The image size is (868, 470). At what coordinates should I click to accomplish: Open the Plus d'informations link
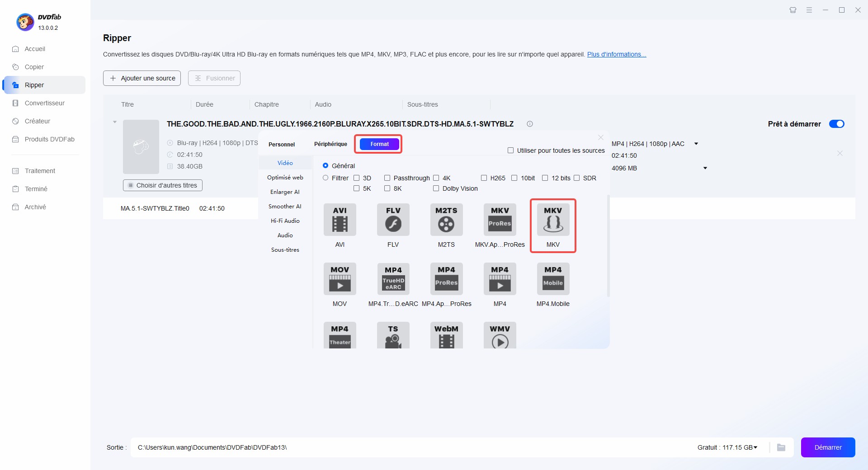tap(617, 54)
